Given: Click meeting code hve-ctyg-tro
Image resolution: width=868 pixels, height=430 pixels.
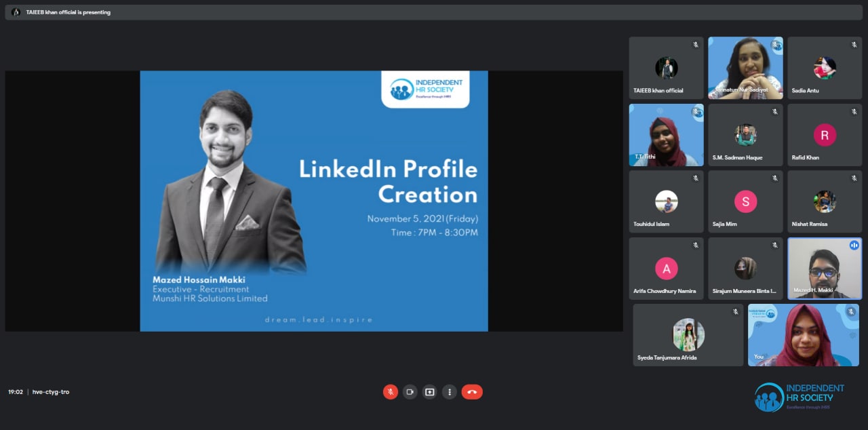Looking at the screenshot, I should click(51, 392).
